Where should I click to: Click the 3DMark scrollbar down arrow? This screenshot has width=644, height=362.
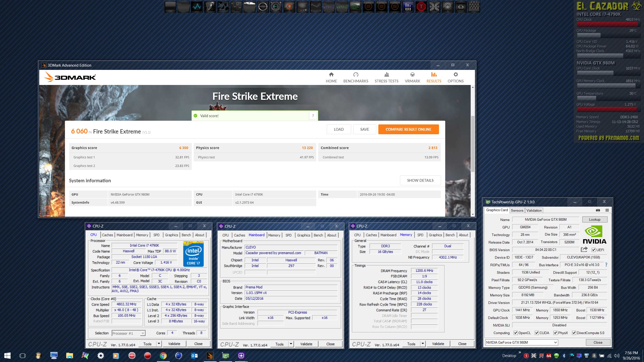tap(473, 214)
